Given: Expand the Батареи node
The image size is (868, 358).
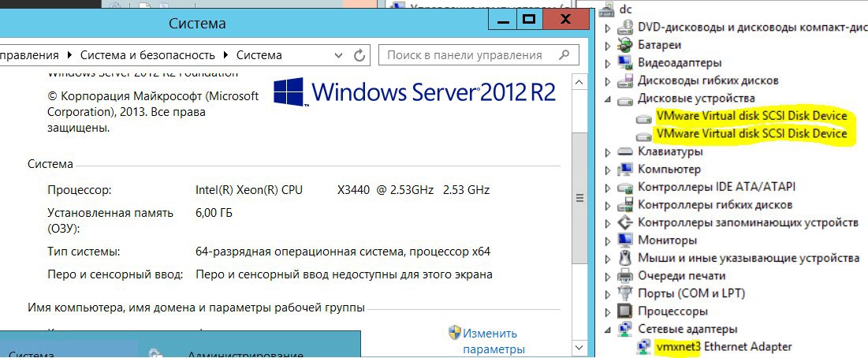Looking at the screenshot, I should (608, 46).
